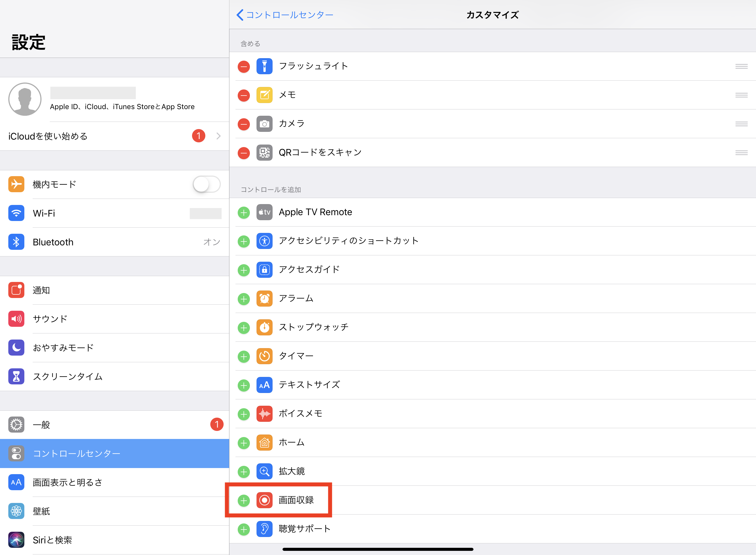Add Apple TV Remote with green plus
The width and height of the screenshot is (756, 555).
point(244,213)
